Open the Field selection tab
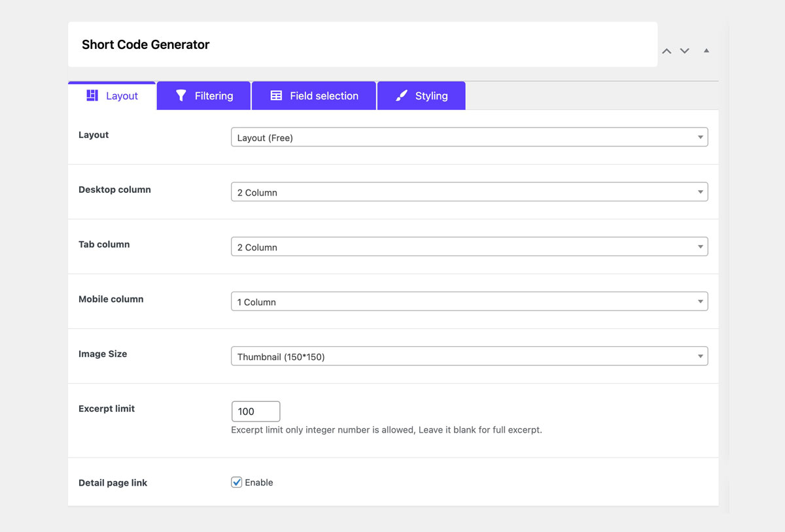This screenshot has width=785, height=532. 314,95
